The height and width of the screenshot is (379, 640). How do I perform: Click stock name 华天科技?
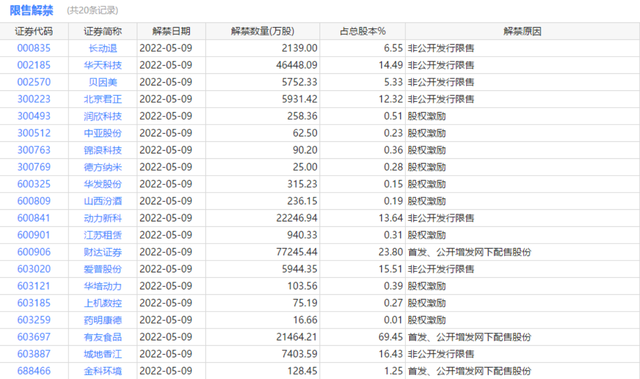103,65
